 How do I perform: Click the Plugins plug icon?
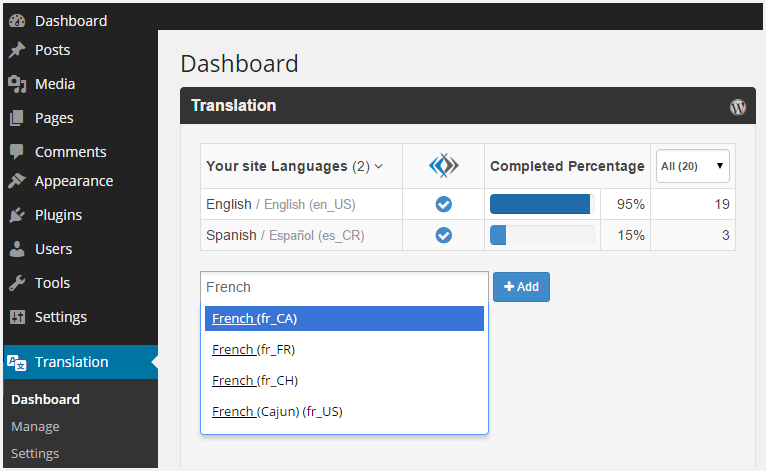[17, 215]
